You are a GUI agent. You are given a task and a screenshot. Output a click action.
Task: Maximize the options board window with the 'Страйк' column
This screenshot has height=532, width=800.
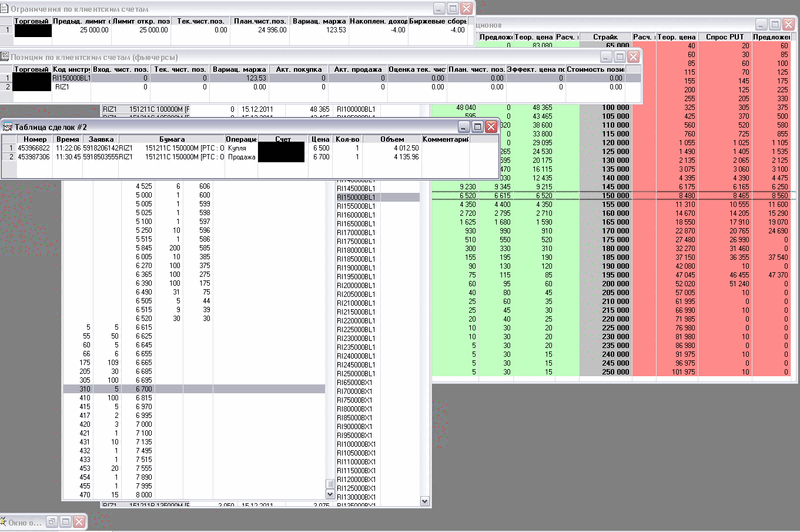click(x=775, y=24)
